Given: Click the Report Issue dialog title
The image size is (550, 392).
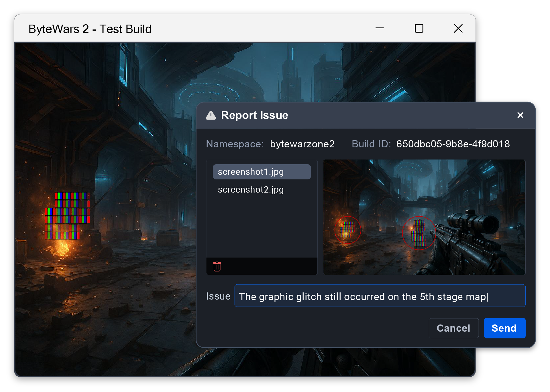Looking at the screenshot, I should [x=254, y=115].
